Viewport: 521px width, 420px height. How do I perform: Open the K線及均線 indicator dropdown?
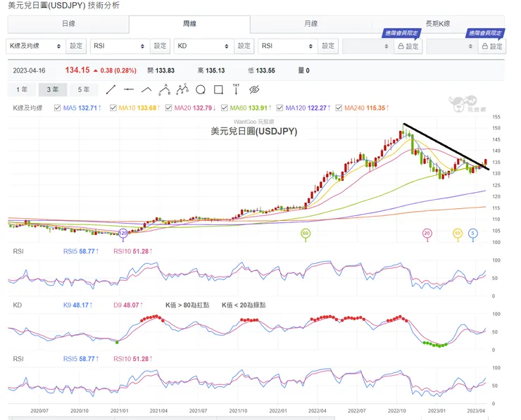click(x=36, y=46)
